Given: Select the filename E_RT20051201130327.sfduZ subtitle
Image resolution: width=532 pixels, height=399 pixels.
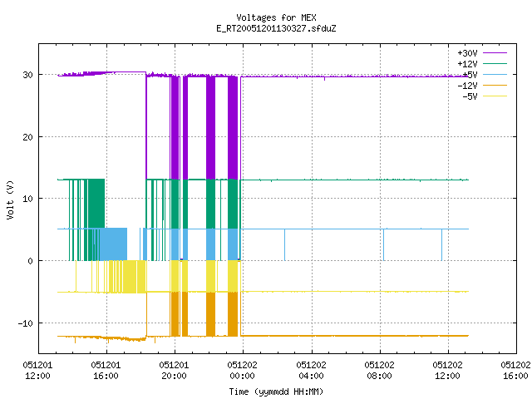Looking at the screenshot, I should pos(276,28).
